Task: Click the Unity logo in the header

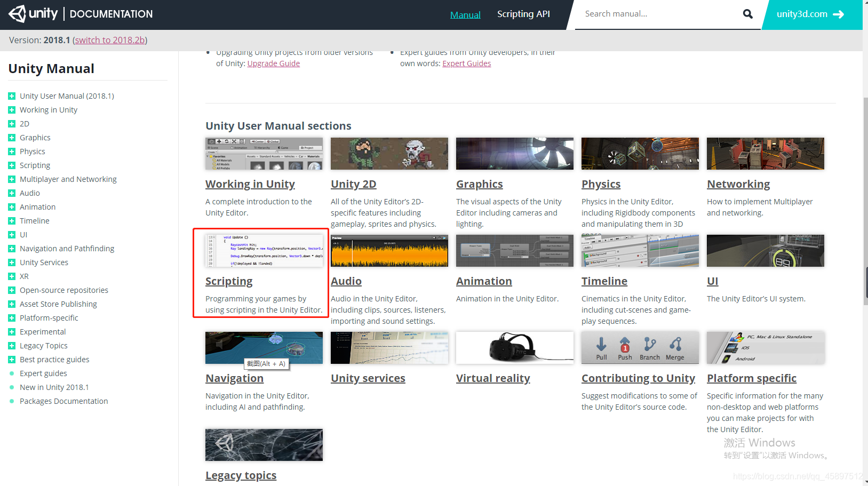Action: point(33,14)
